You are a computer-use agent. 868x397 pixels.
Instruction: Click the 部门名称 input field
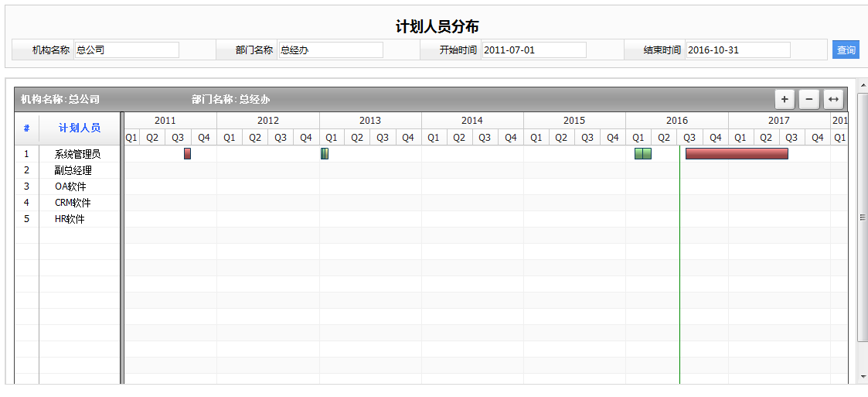[x=331, y=50]
